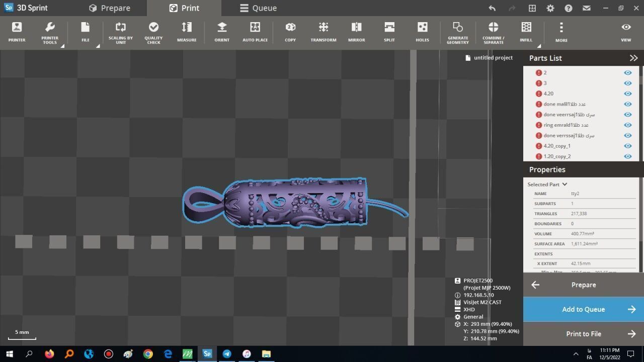Click the untitled project label

coord(489,58)
